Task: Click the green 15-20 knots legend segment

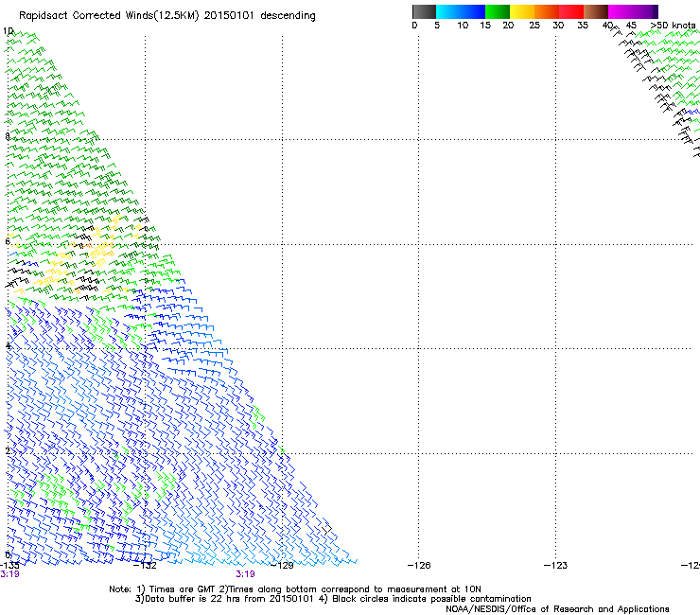Action: (498, 11)
